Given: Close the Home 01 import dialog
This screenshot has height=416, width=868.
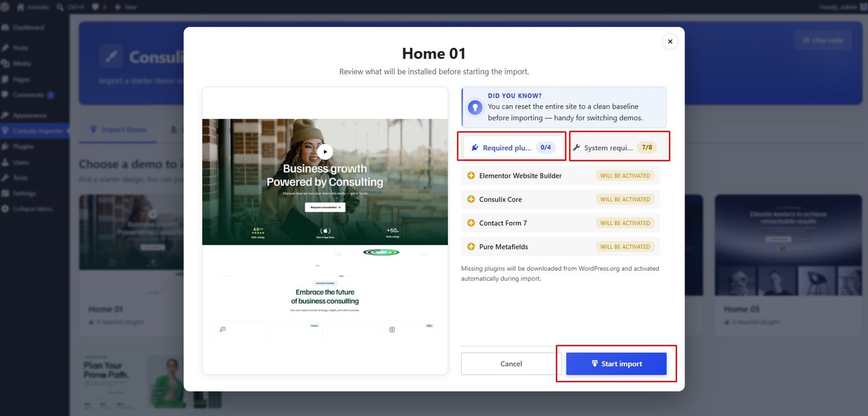Looking at the screenshot, I should coord(670,41).
